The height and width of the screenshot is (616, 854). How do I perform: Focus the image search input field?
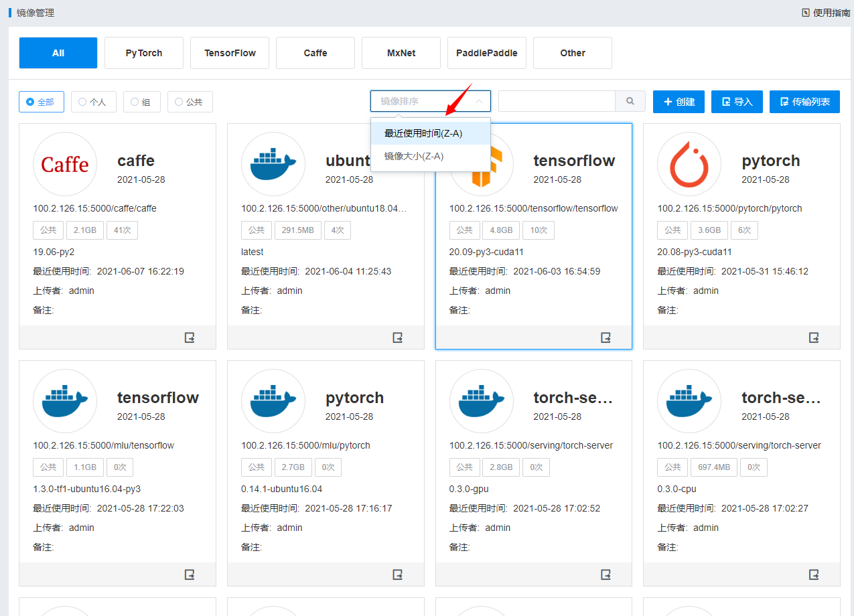point(557,101)
